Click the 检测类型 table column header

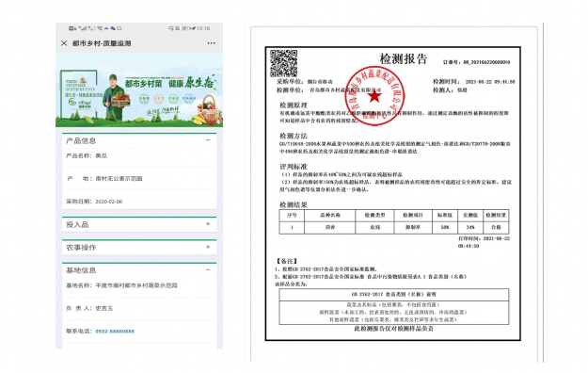374,216
